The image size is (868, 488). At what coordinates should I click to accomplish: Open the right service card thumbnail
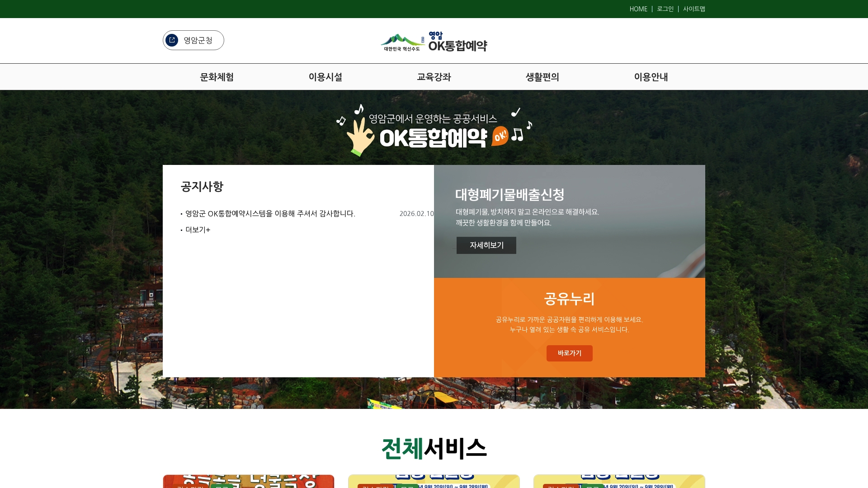(x=619, y=481)
